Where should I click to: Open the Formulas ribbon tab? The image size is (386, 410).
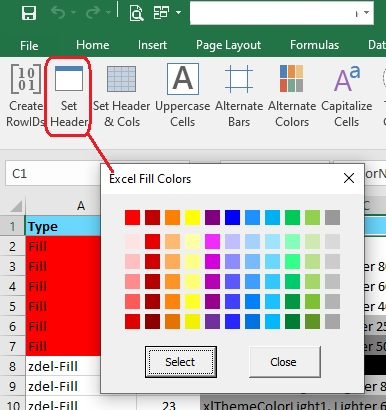[314, 45]
